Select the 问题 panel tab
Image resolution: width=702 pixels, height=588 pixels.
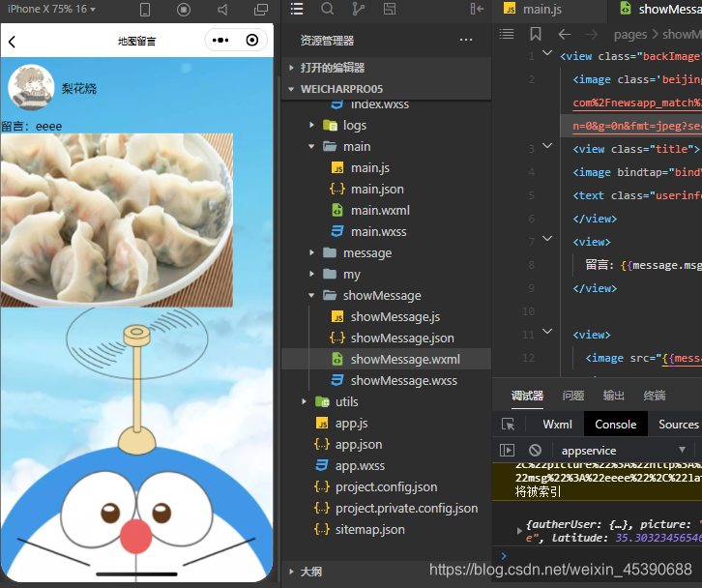(573, 396)
